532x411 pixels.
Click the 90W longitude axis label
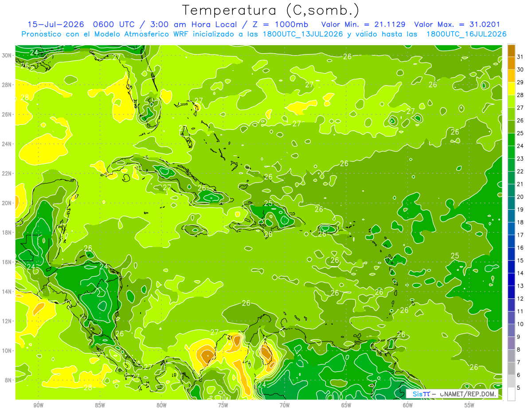point(38,405)
